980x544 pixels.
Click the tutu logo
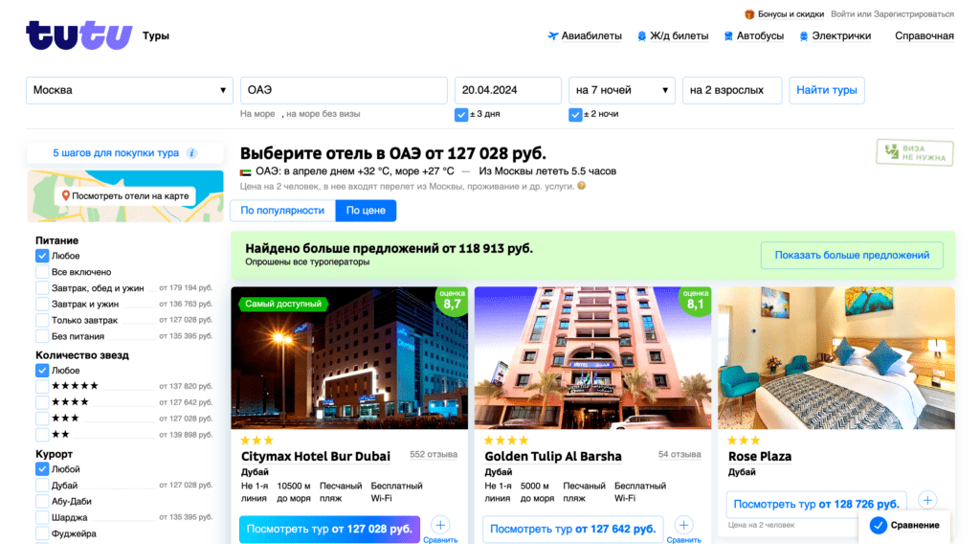tap(78, 35)
